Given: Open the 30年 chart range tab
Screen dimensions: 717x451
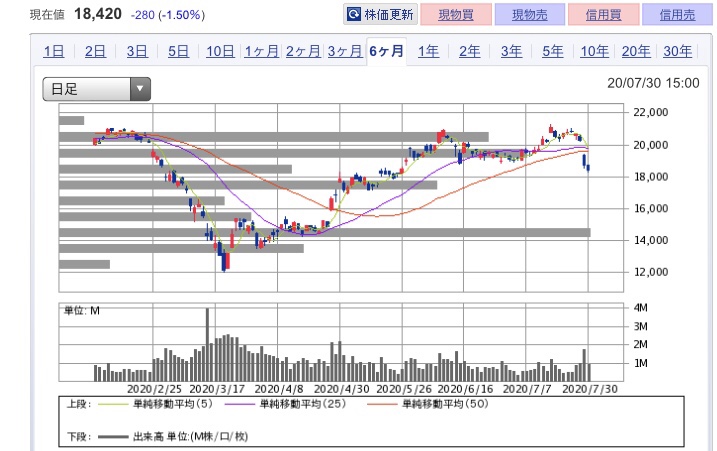Looking at the screenshot, I should pos(677,51).
